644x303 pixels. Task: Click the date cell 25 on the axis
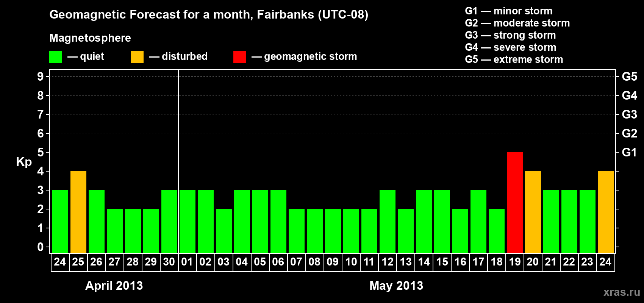pos(78,262)
